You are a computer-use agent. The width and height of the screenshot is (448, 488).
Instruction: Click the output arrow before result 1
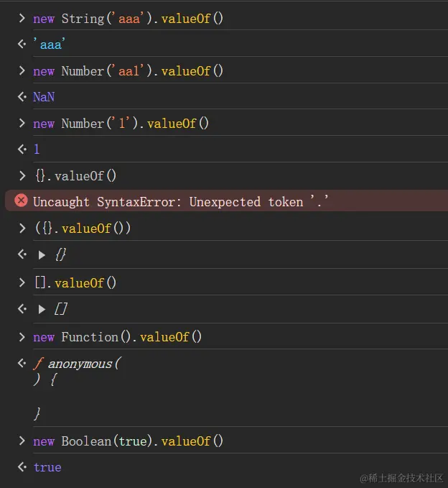point(22,149)
